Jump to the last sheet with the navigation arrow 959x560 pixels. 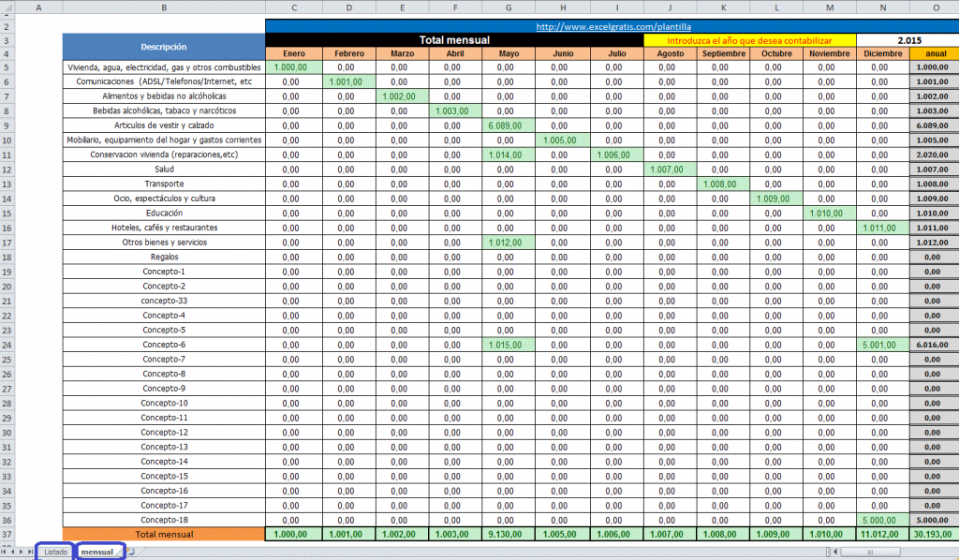tap(29, 552)
